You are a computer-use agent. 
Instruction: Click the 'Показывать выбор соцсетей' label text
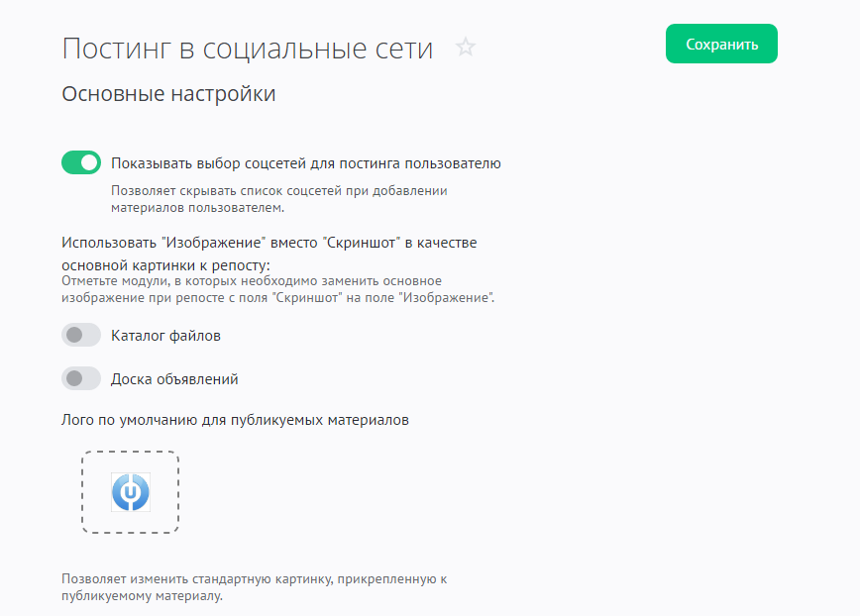306,163
